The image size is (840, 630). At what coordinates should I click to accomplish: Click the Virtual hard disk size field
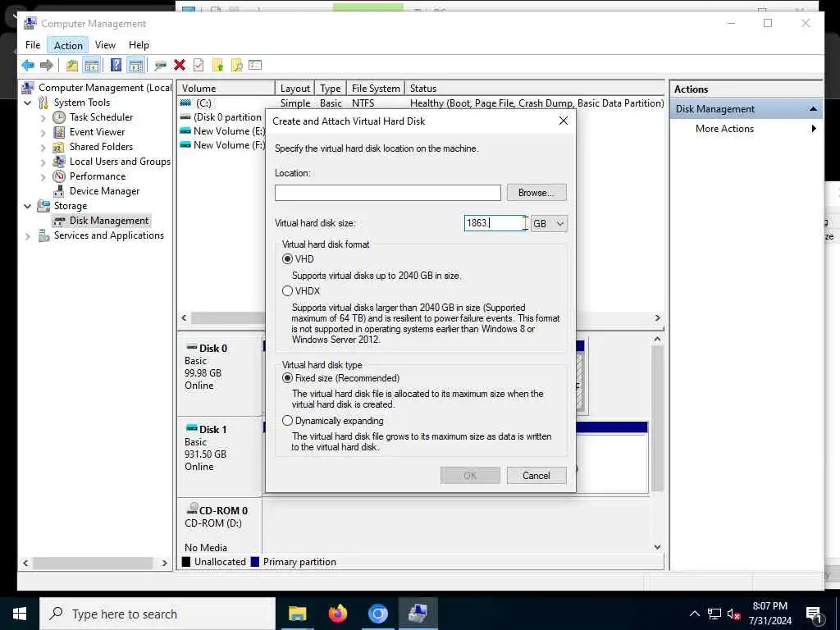(x=496, y=223)
